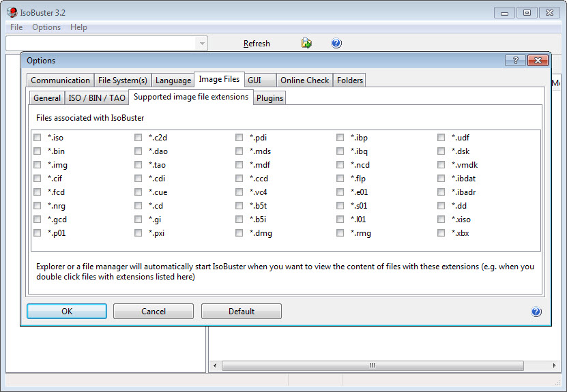Toggle the *.c2d checkbox
This screenshot has width=567, height=392.
138,137
